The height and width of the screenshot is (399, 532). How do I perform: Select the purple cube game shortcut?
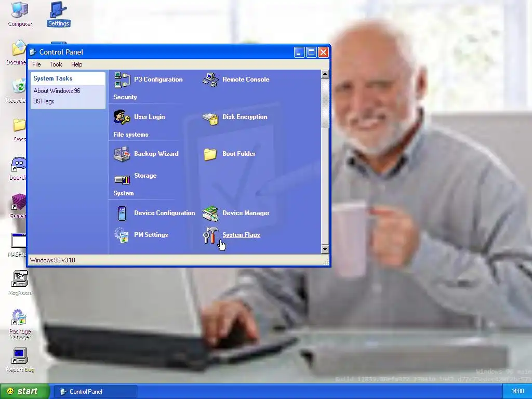(18, 206)
